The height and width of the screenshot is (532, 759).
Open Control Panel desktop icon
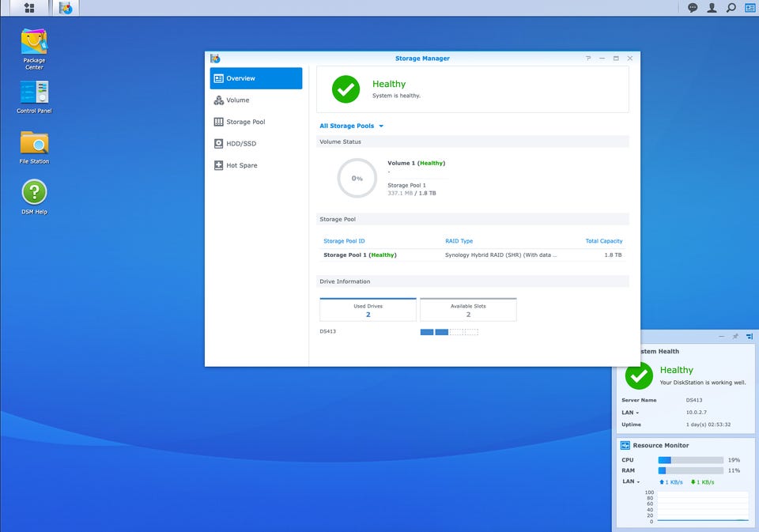tap(34, 96)
